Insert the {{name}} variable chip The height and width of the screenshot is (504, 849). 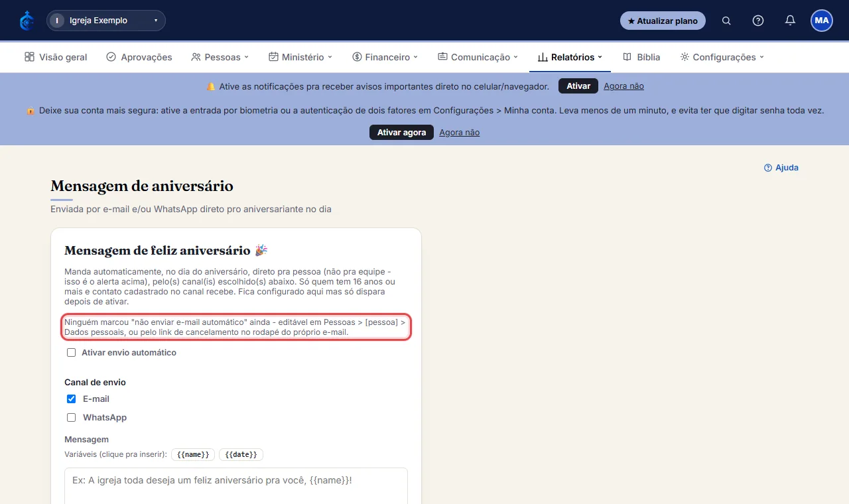(x=193, y=454)
